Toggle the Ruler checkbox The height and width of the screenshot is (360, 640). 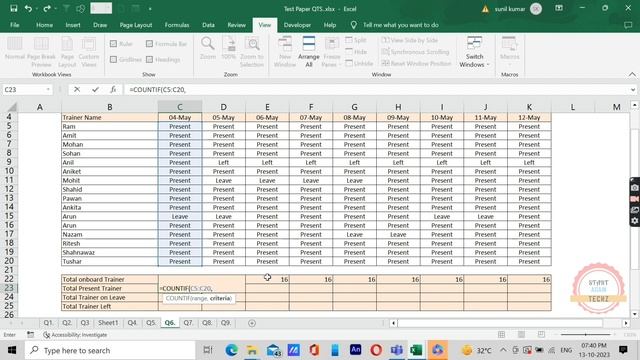pos(113,44)
